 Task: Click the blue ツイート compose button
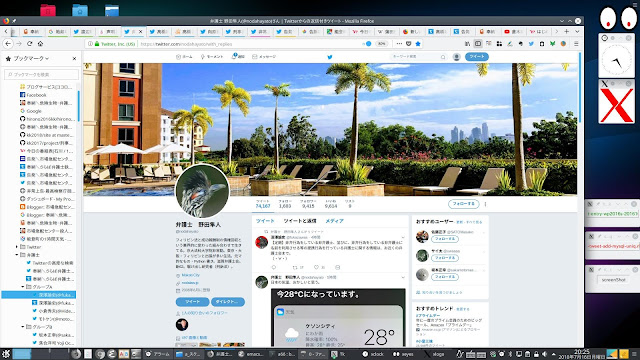coord(477,57)
